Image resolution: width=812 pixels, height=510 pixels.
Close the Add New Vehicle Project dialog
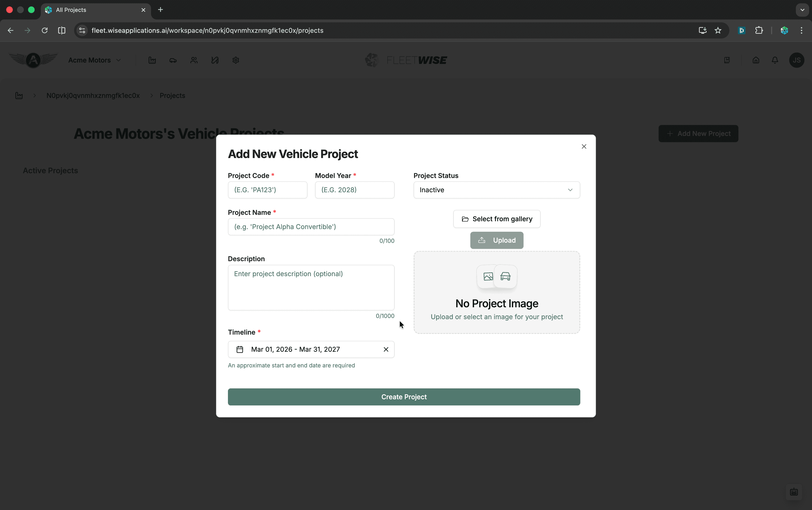click(x=584, y=146)
